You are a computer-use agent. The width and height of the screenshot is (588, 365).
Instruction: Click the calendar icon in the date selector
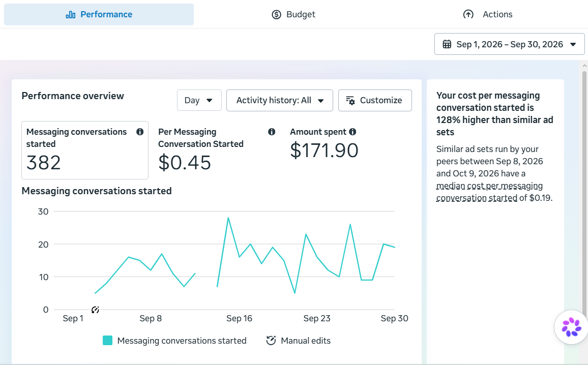447,44
